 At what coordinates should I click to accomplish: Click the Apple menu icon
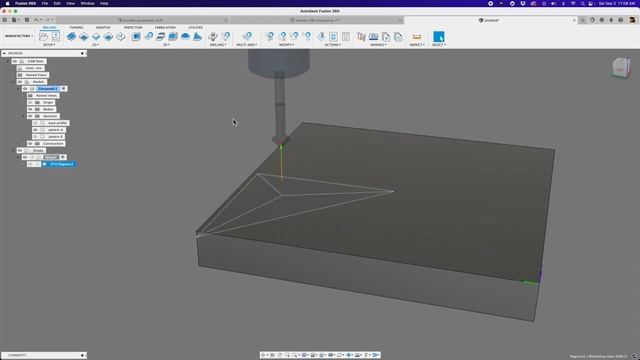click(7, 3)
